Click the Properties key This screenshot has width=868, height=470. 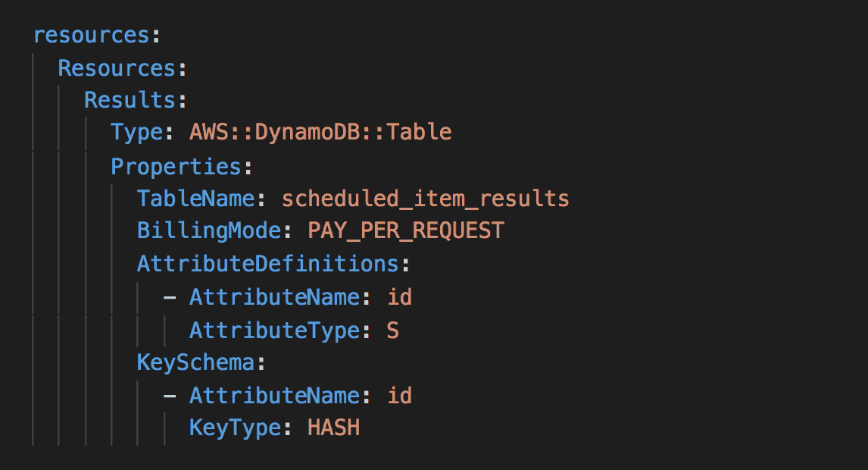coord(175,166)
